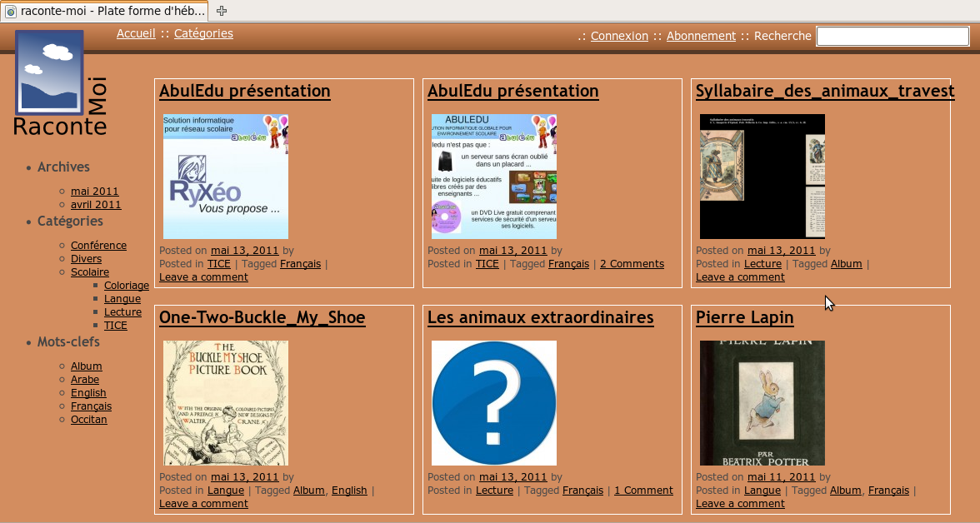Open the Syllabaire black album thumbnail
Image resolution: width=980 pixels, height=523 pixels.
(x=762, y=177)
